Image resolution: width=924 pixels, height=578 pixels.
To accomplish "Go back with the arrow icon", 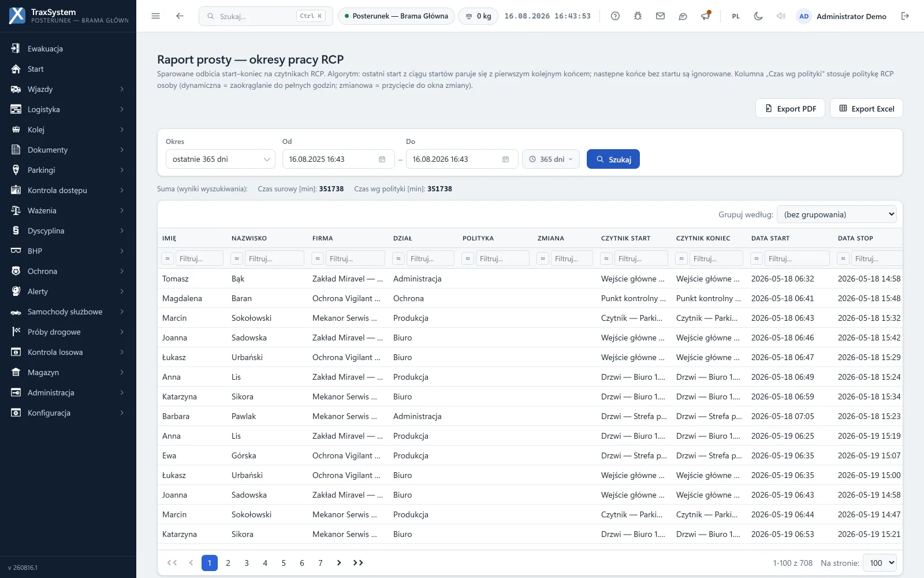I will [180, 16].
